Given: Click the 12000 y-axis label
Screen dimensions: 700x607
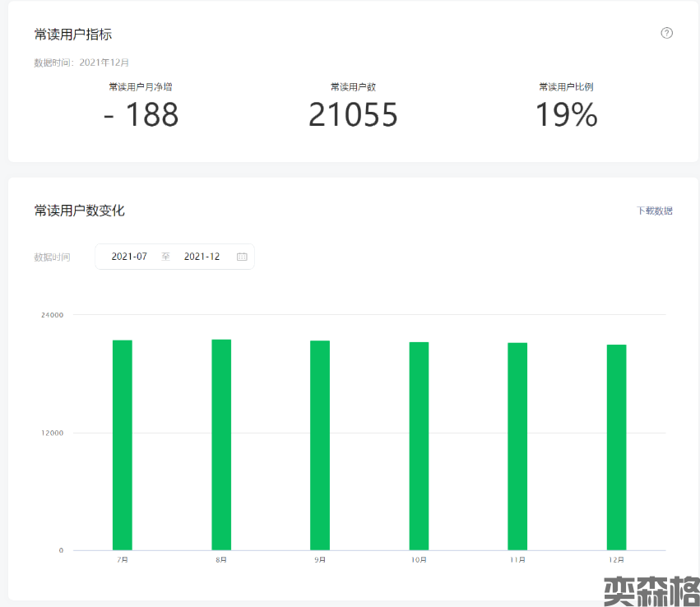Looking at the screenshot, I should (52, 433).
